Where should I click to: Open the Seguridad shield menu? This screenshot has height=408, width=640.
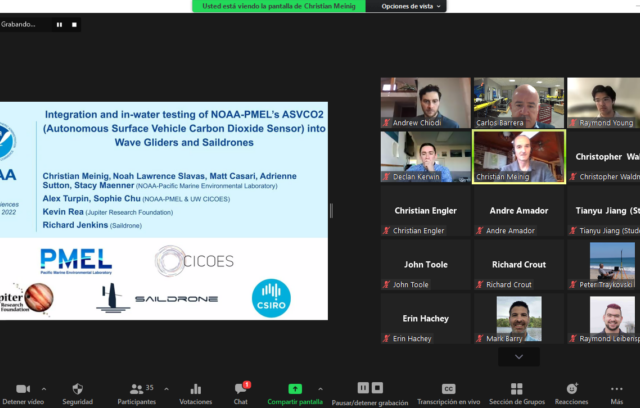pos(78,394)
